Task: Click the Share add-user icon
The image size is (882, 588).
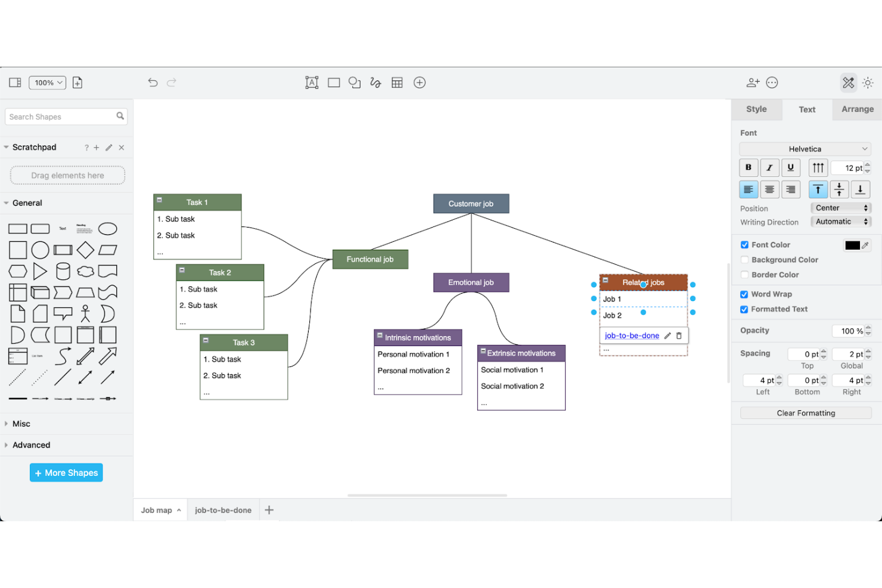Action: [753, 83]
